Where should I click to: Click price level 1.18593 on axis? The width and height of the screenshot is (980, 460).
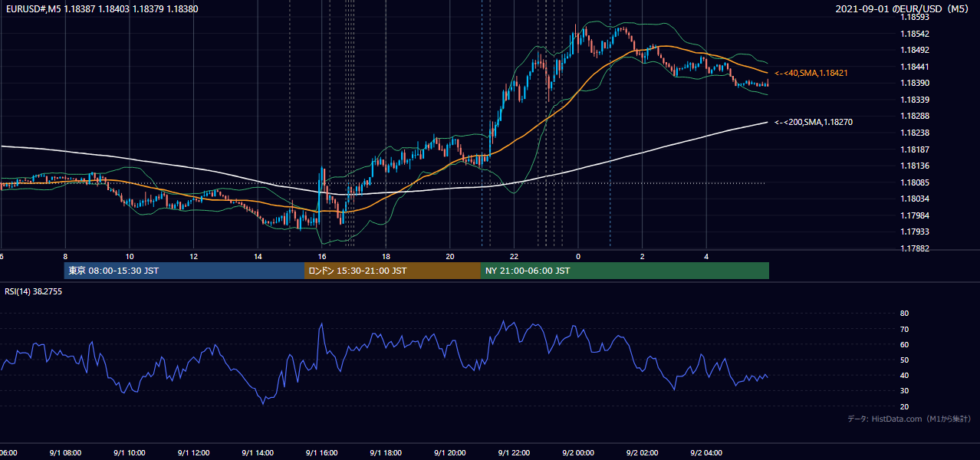pos(915,17)
